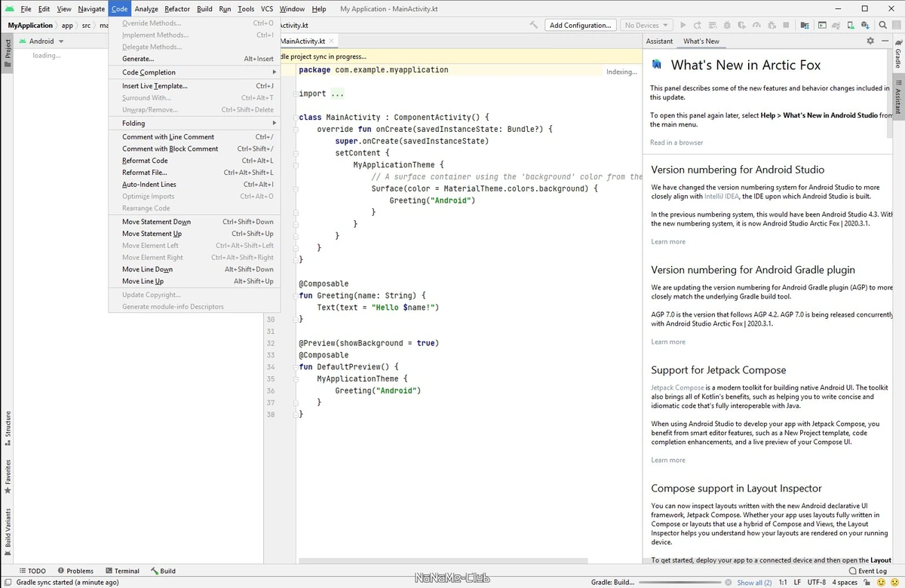This screenshot has height=588, width=905.
Task: Click the user account avatar icon
Action: click(896, 25)
